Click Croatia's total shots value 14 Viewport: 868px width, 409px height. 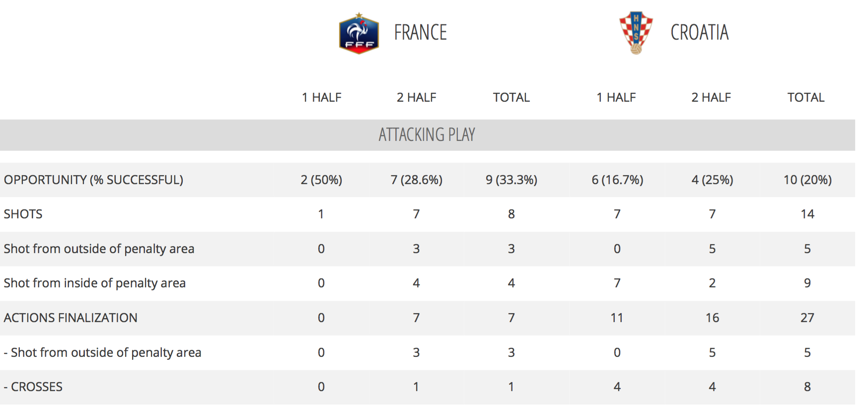(807, 214)
